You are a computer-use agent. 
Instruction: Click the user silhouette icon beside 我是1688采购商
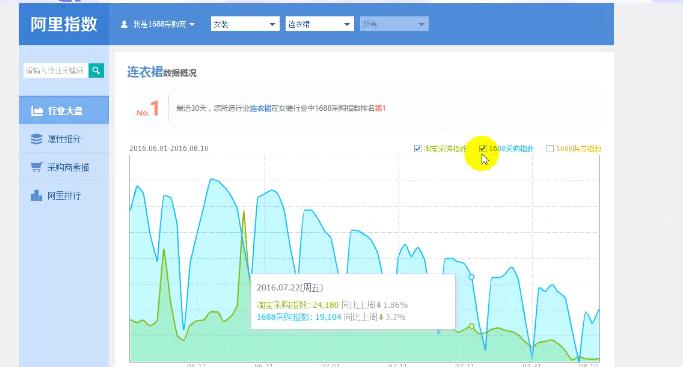(124, 24)
